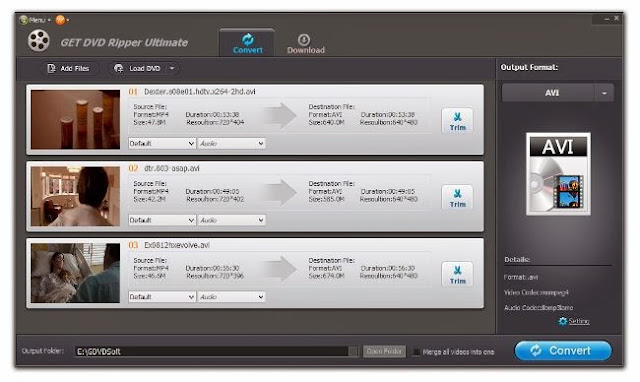Screen dimensions: 640x382
Task: Open the Setting link with gear icon
Action: tap(573, 321)
